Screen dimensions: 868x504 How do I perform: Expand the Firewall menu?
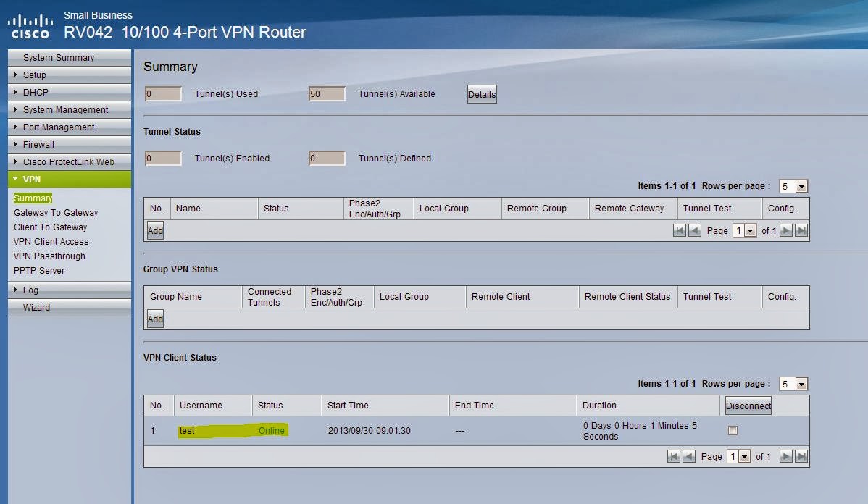[x=70, y=144]
